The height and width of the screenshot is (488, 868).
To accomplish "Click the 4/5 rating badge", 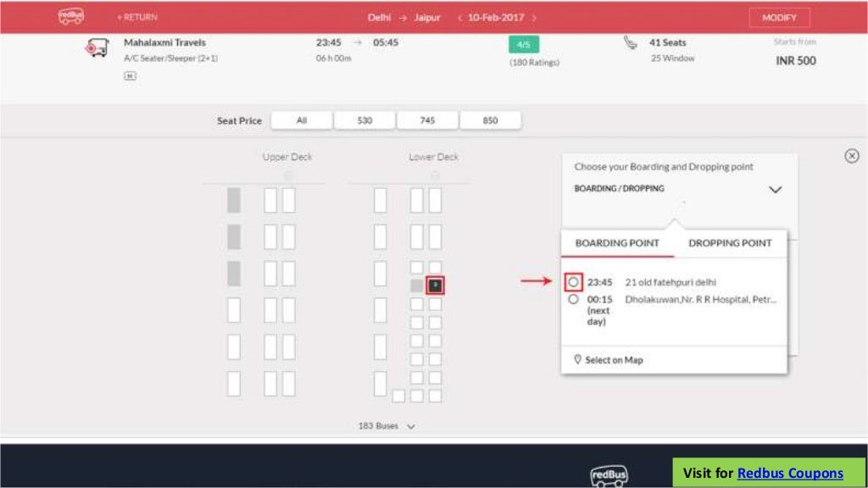I will click(524, 44).
